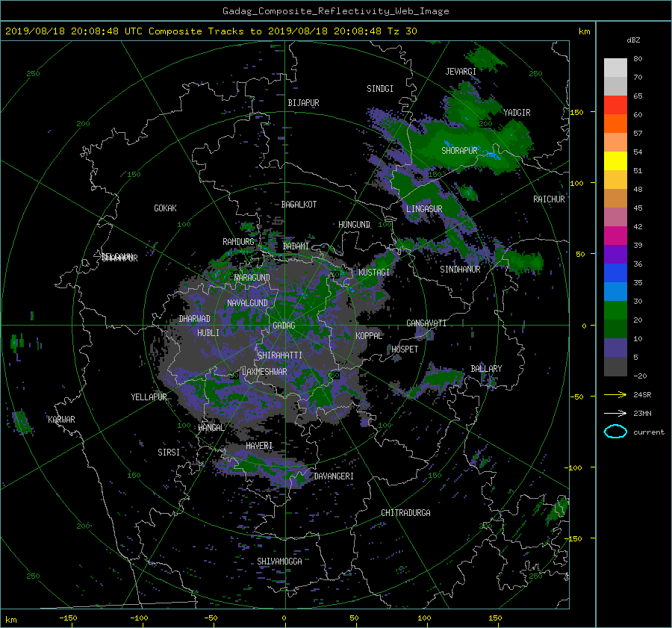Click the BALLARY city label

click(x=486, y=369)
